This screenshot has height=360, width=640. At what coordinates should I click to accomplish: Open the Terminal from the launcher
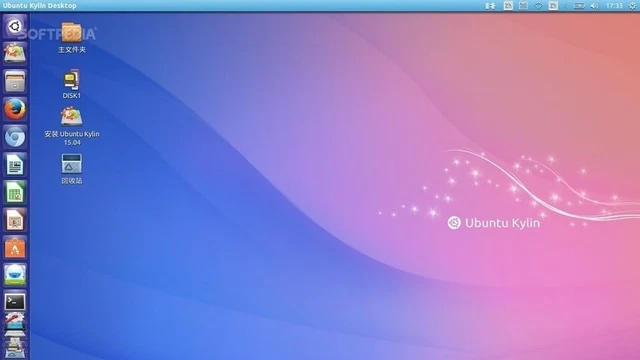pos(15,302)
